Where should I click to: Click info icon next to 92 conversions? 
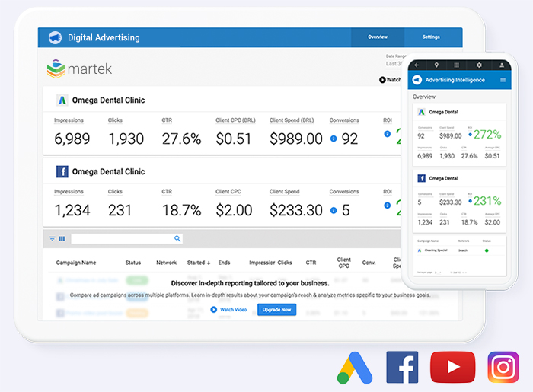[334, 139]
